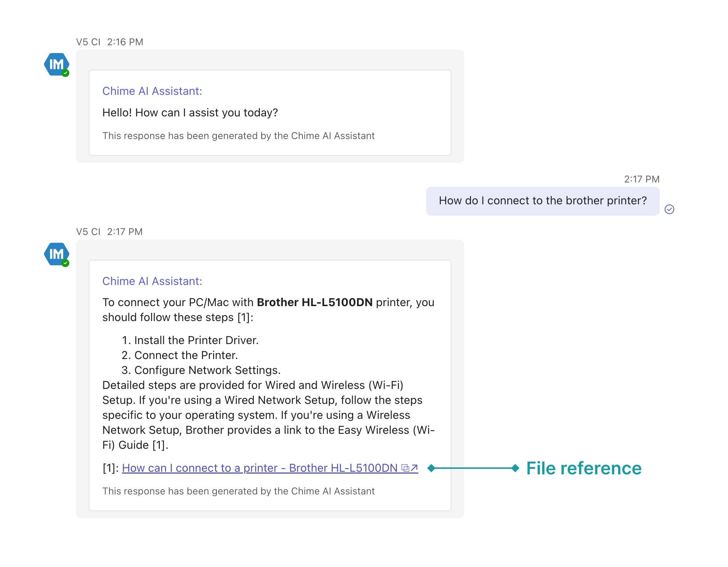Click 'V5 CI' sender name on first message

coord(88,42)
